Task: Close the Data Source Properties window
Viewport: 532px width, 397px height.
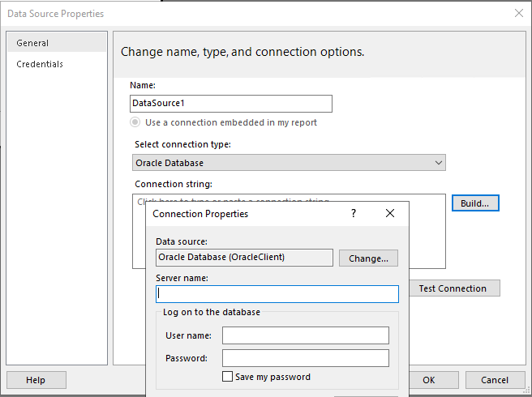Action: tap(519, 13)
